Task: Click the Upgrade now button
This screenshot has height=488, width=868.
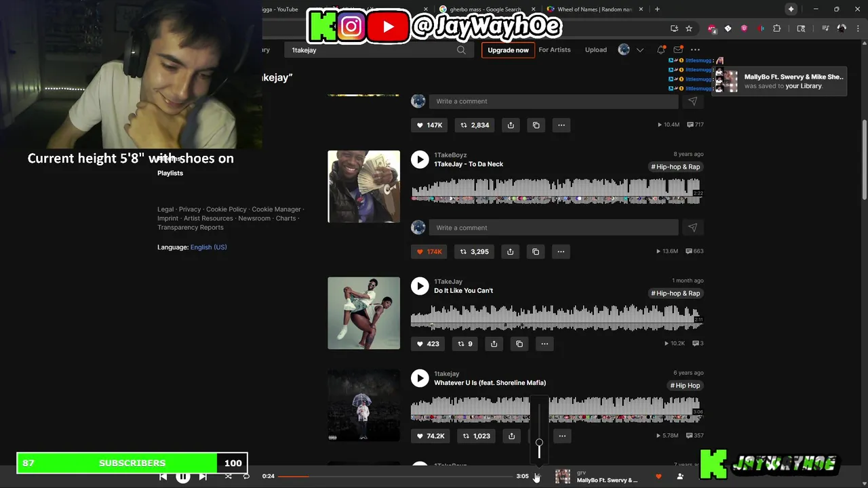Action: [508, 50]
